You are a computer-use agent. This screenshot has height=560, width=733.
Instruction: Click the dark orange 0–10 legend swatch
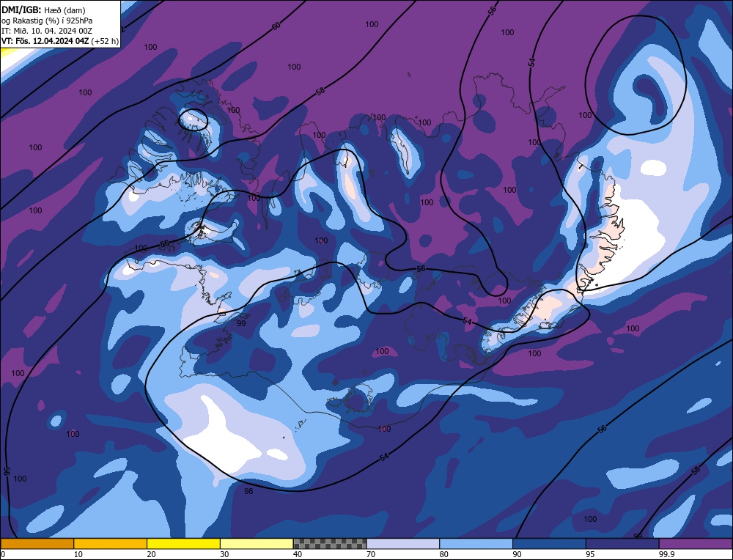pyautogui.click(x=37, y=544)
